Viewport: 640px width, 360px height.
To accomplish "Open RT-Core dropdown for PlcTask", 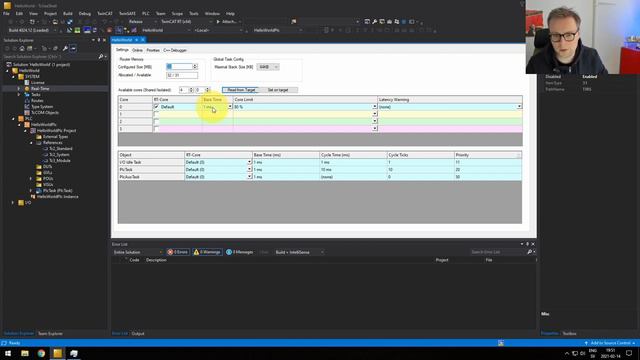I will tap(249, 170).
